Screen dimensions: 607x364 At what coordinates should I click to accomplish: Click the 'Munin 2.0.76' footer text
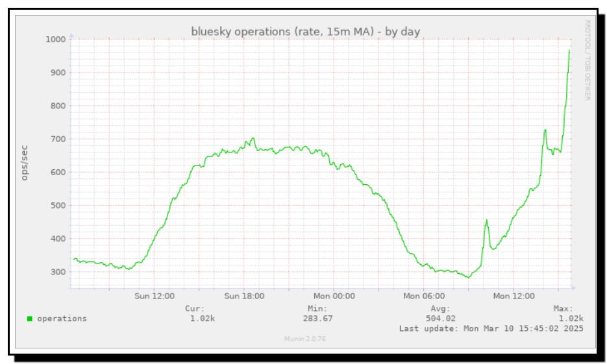[x=305, y=339]
